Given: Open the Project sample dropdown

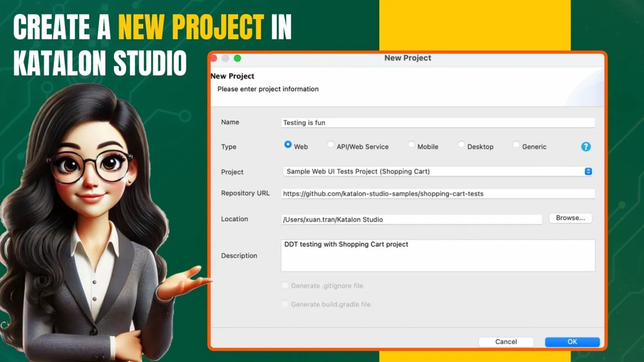Looking at the screenshot, I should click(x=437, y=171).
